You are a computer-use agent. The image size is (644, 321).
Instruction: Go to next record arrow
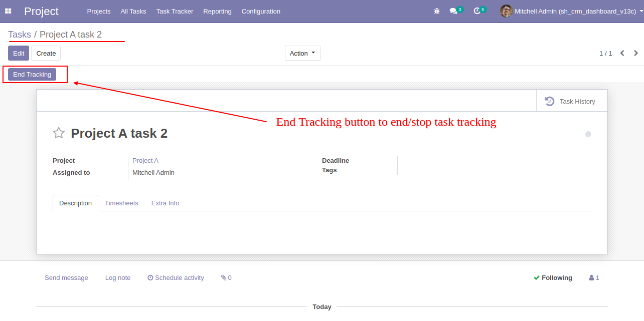point(636,53)
